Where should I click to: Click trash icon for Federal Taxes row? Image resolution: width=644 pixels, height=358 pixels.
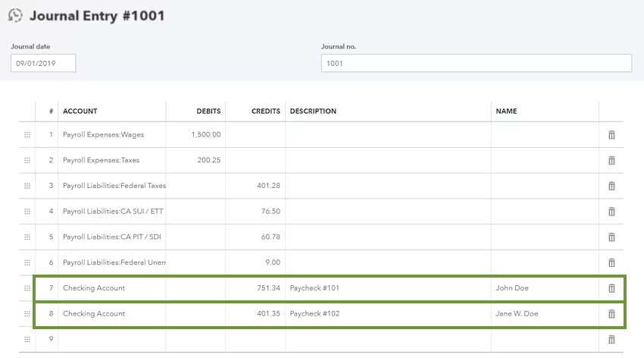coord(611,186)
